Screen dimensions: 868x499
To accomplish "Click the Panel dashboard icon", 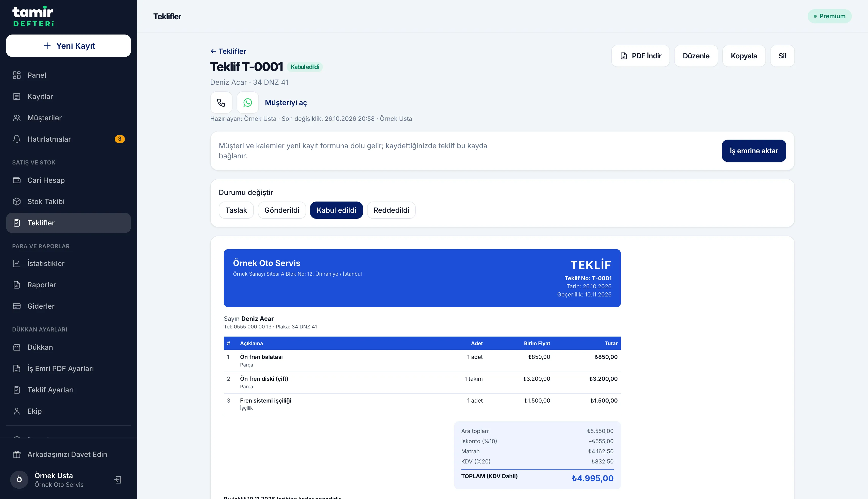I will pyautogui.click(x=17, y=75).
